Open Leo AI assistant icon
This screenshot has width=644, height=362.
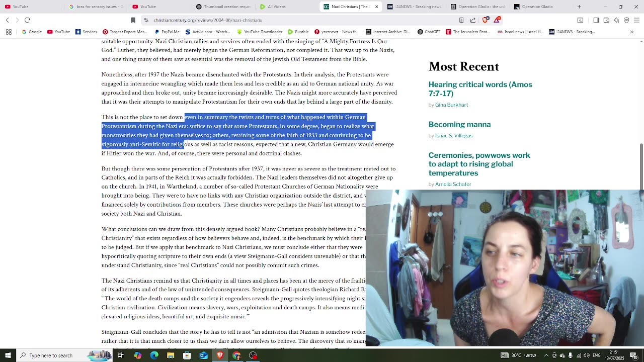pyautogui.click(x=616, y=20)
